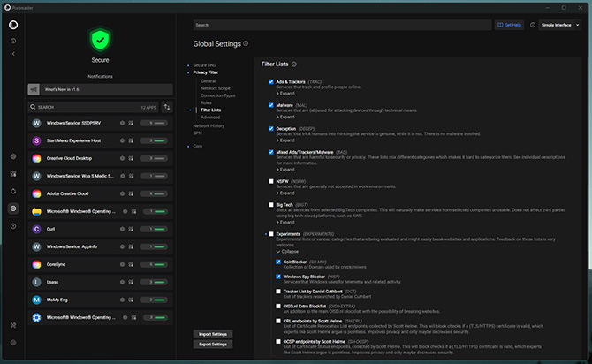Click the Windows Service: SSDPSRV app icon

click(x=36, y=123)
